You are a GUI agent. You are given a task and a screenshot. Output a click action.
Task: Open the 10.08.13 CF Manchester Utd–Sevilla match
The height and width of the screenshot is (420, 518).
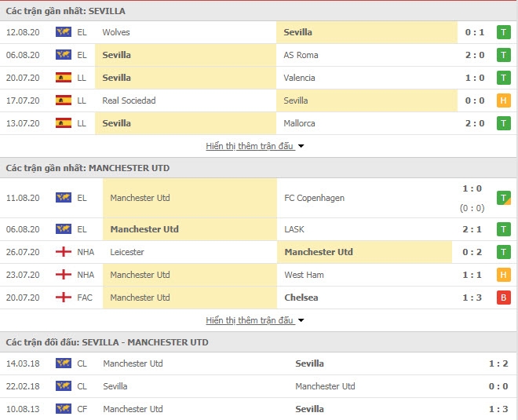pos(259,409)
